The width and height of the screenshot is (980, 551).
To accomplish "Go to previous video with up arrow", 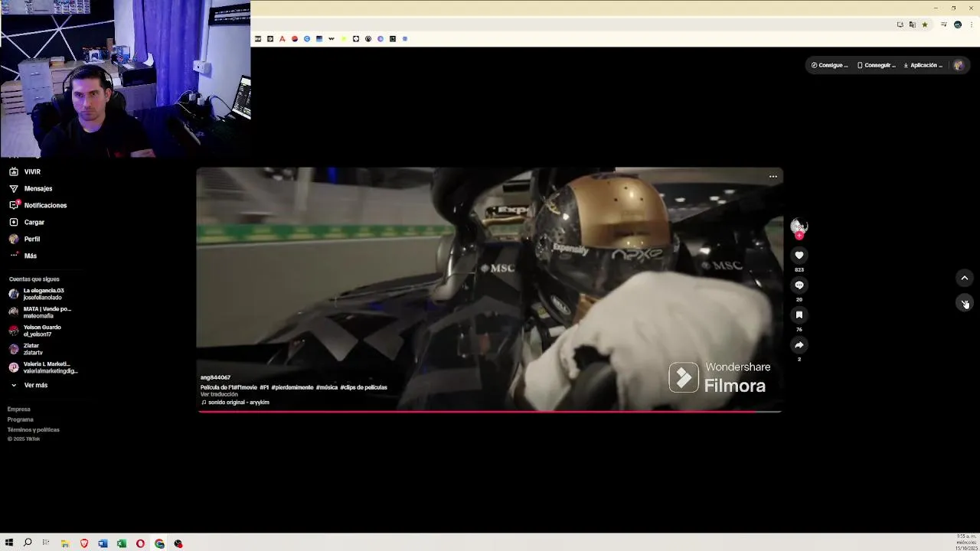I will pos(965,278).
